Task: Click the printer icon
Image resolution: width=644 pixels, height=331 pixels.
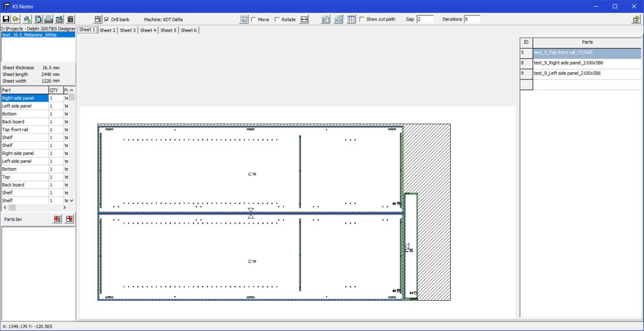Action: 49,19
